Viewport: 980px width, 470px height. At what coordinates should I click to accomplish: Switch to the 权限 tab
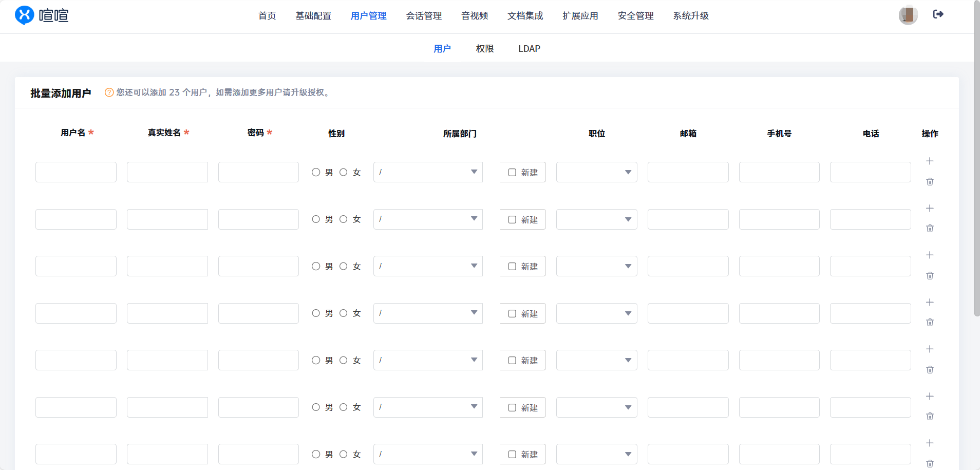click(484, 49)
